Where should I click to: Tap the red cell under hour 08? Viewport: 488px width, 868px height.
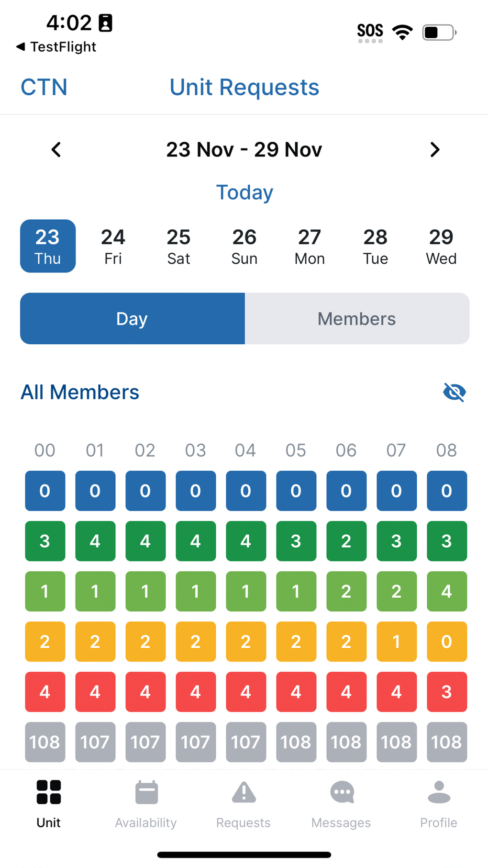pos(446,691)
